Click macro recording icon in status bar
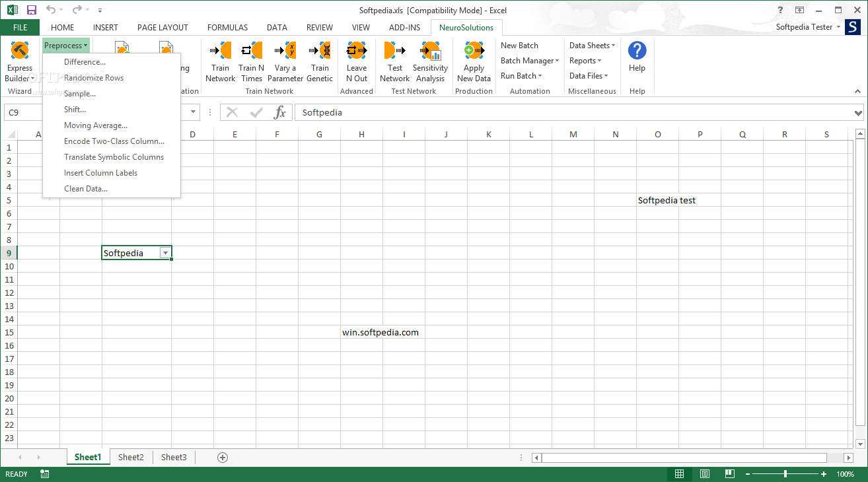The width and height of the screenshot is (868, 482). [x=45, y=474]
